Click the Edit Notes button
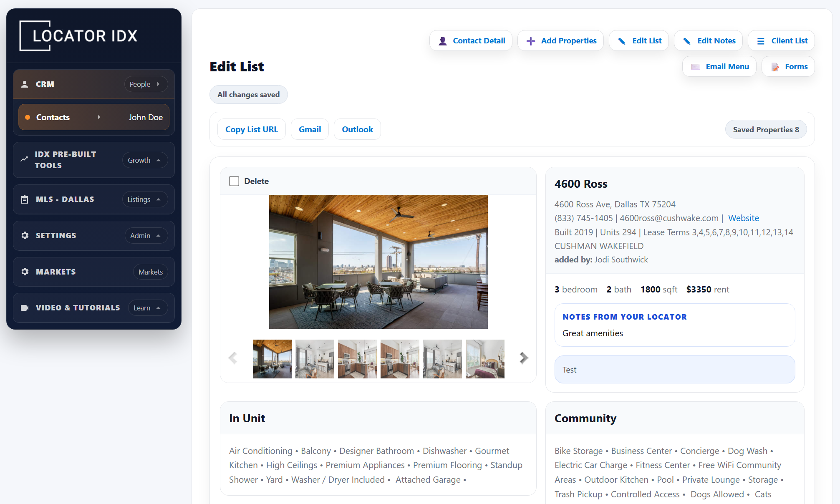This screenshot has height=504, width=840. click(708, 41)
